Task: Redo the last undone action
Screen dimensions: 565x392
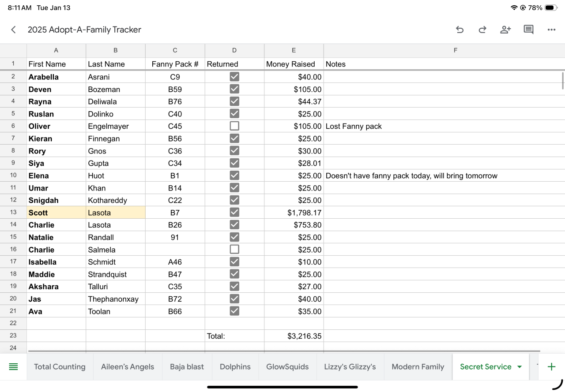Action: point(482,30)
